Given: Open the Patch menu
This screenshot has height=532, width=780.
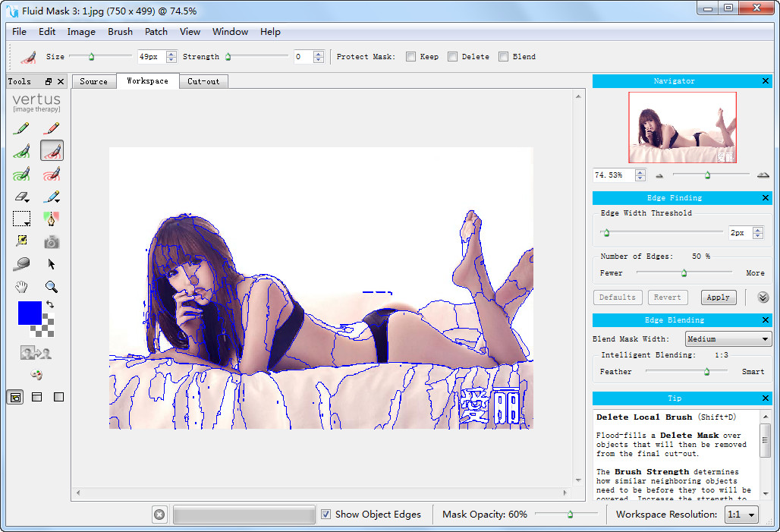Looking at the screenshot, I should (x=156, y=32).
